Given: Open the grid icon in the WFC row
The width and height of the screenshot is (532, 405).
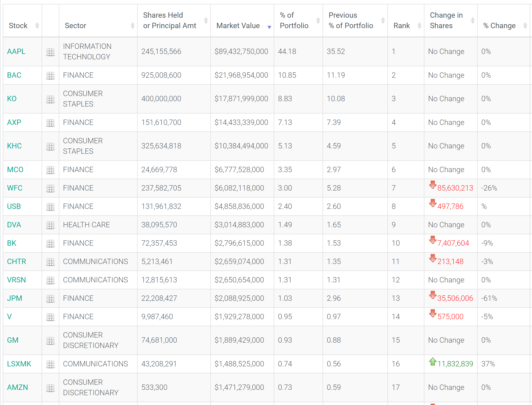Looking at the screenshot, I should point(50,188).
